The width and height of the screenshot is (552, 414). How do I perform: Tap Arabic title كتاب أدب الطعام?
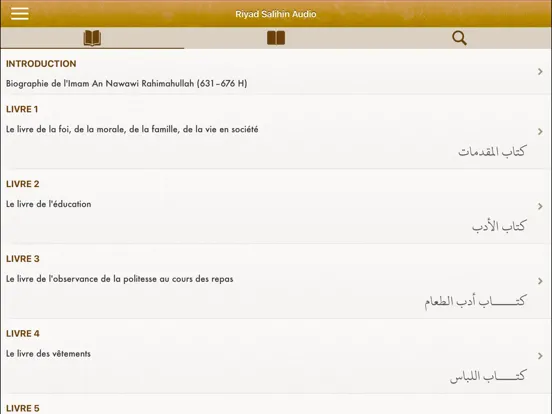coord(475,301)
